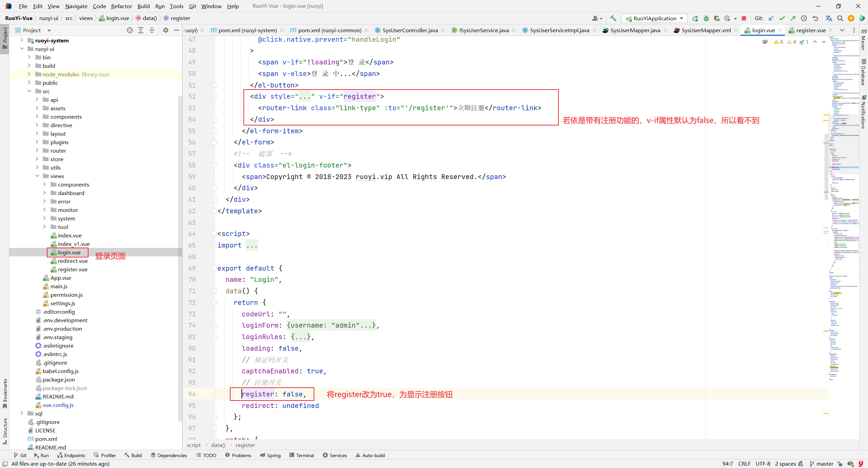The image size is (868, 468).
Task: Select register.vue in the project tree
Action: 73,269
